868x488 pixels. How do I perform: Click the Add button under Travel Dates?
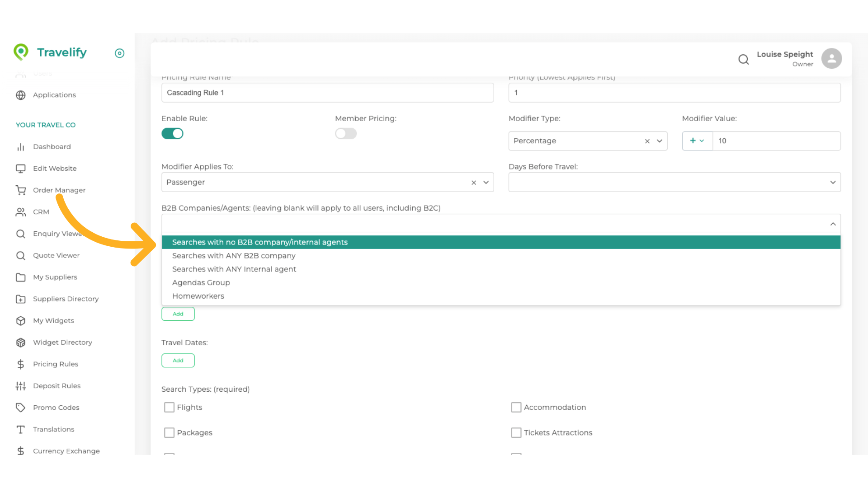[178, 360]
